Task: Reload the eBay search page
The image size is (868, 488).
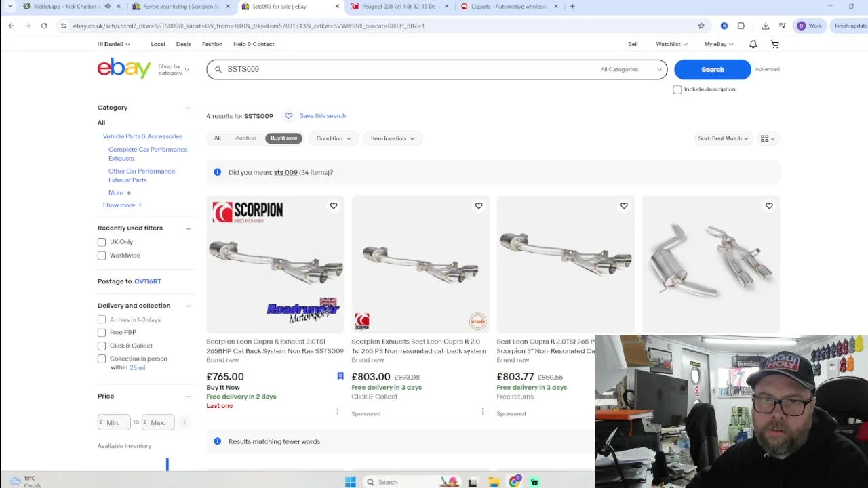Action: point(44,26)
